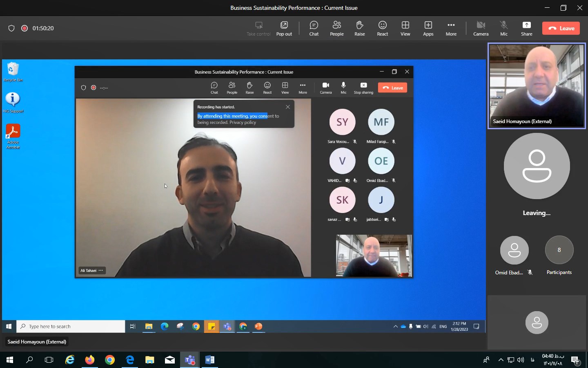Click local taskbar search magnifier
The height and width of the screenshot is (368, 588).
29,360
